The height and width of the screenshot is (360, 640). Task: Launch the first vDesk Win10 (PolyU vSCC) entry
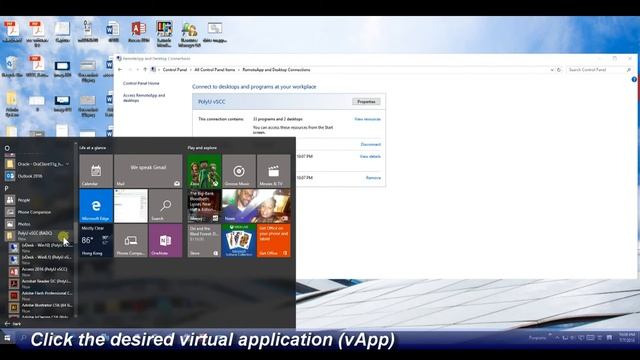[x=40, y=247]
